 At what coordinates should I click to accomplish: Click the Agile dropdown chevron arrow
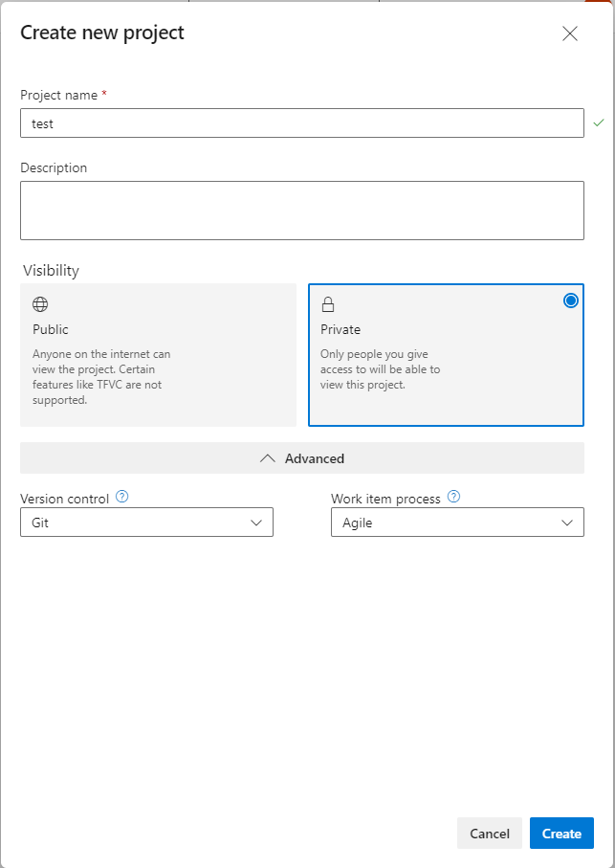tap(567, 523)
